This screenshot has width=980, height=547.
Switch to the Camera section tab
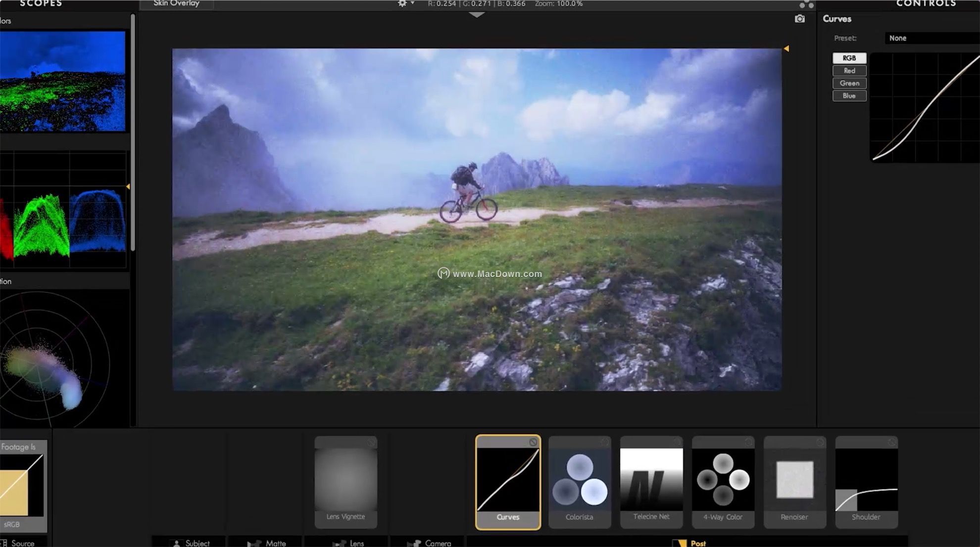[430, 543]
